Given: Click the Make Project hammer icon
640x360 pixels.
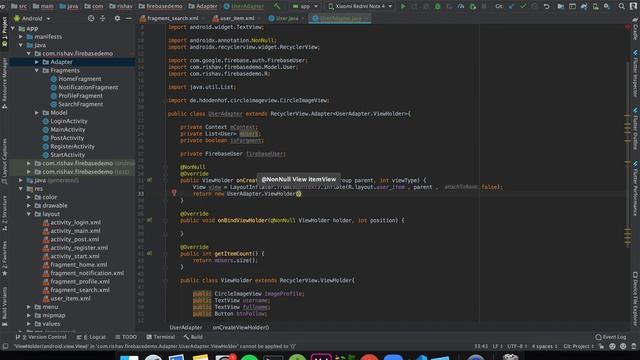Looking at the screenshot, I should [x=277, y=6].
